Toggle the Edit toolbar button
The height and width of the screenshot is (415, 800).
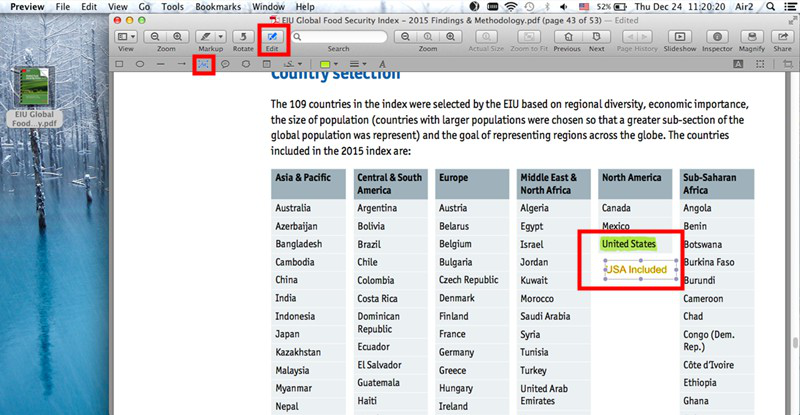point(272,36)
